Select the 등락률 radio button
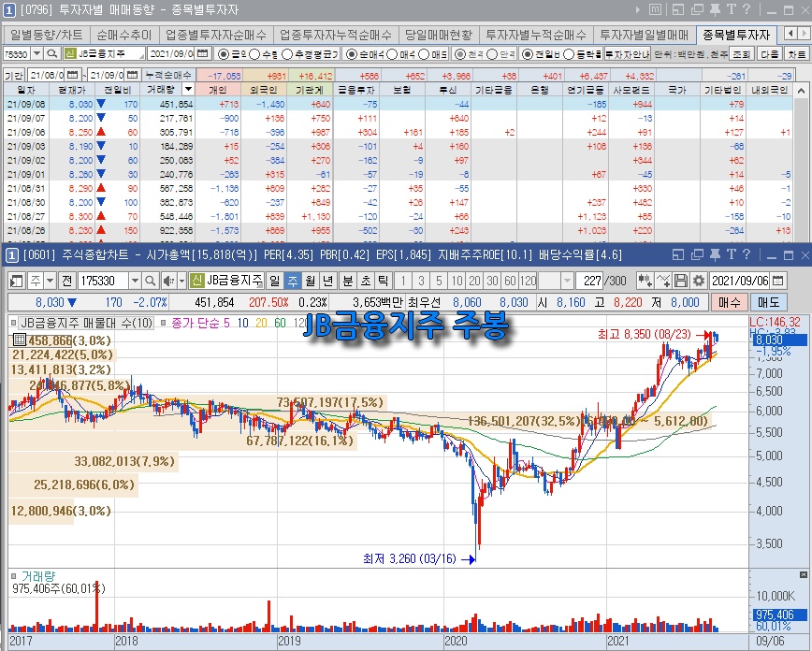 tap(568, 54)
